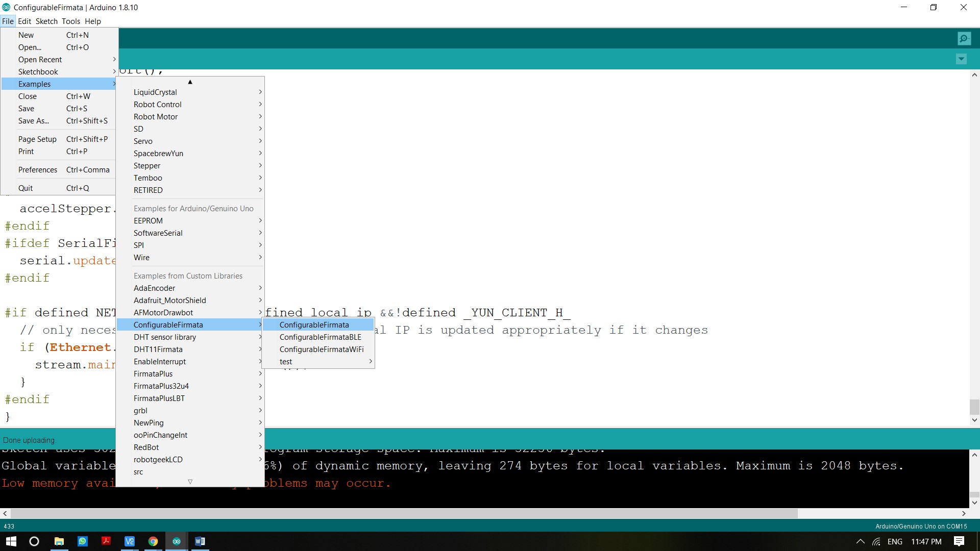
Task: Open the Tools menu
Action: pos(70,21)
